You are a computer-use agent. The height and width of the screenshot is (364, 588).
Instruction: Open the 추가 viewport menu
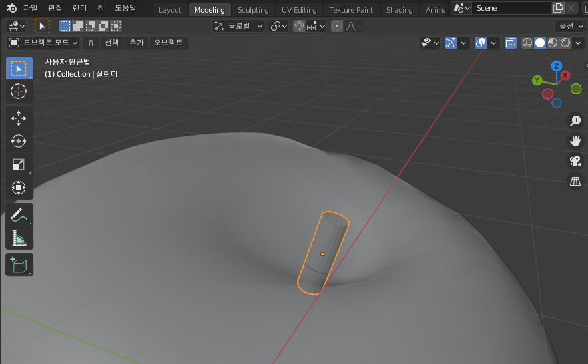[137, 43]
